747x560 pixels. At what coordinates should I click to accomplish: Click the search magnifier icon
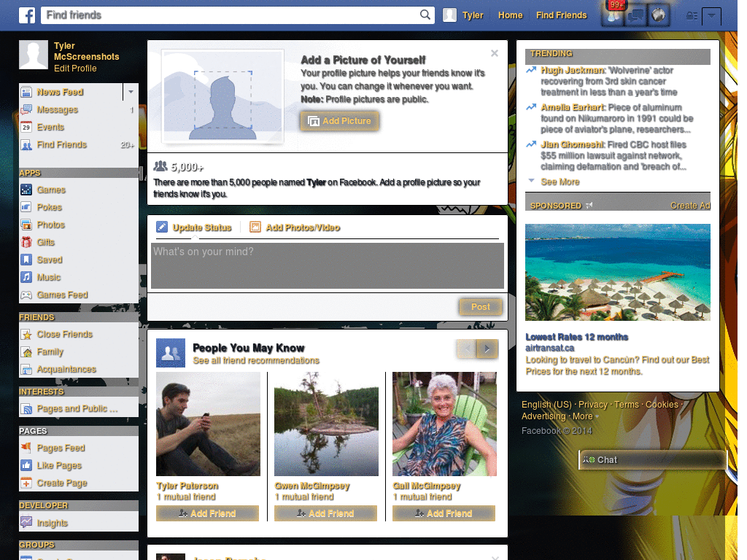pyautogui.click(x=425, y=15)
